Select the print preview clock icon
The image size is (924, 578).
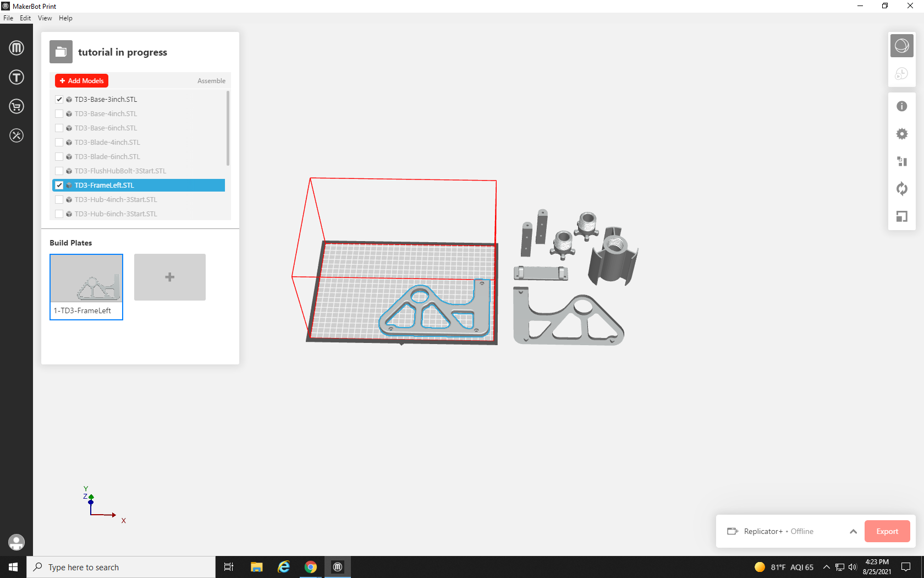pos(902,73)
